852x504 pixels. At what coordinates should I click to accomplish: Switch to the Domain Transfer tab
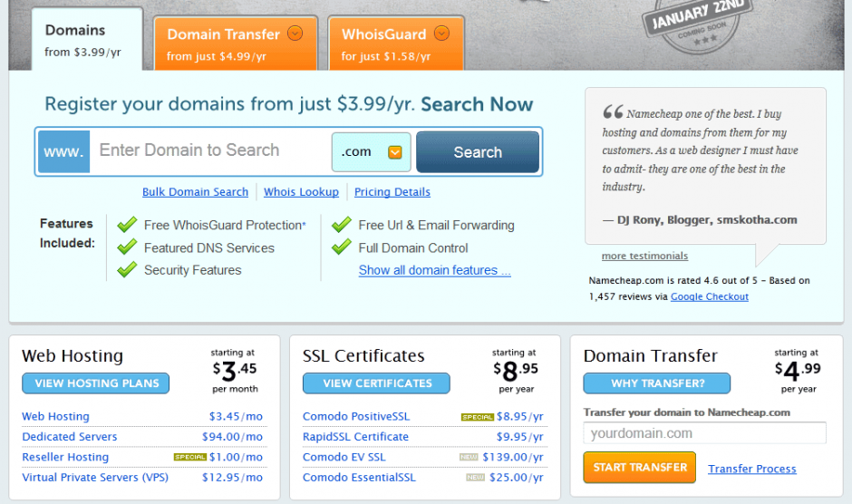point(236,44)
